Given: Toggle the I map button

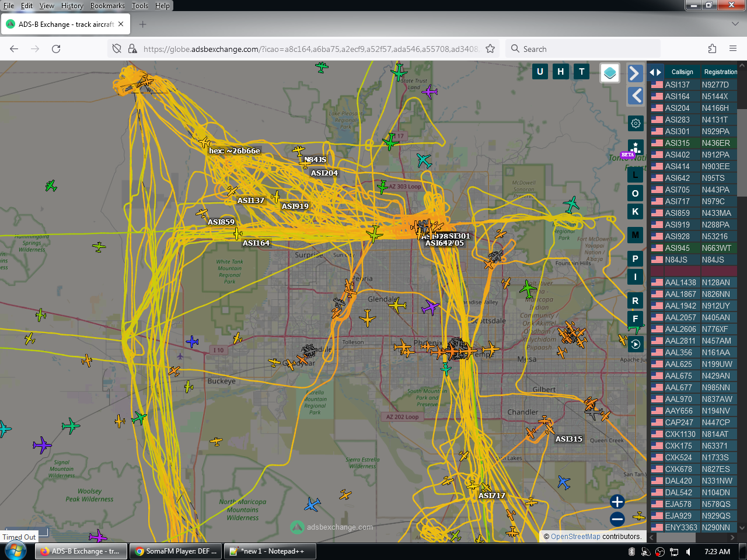Looking at the screenshot, I should 636,277.
